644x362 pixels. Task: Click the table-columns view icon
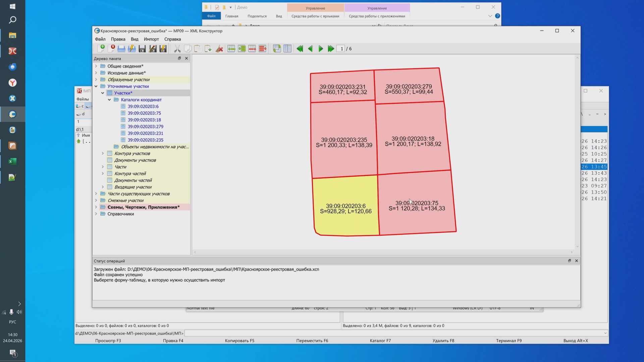pos(287,49)
